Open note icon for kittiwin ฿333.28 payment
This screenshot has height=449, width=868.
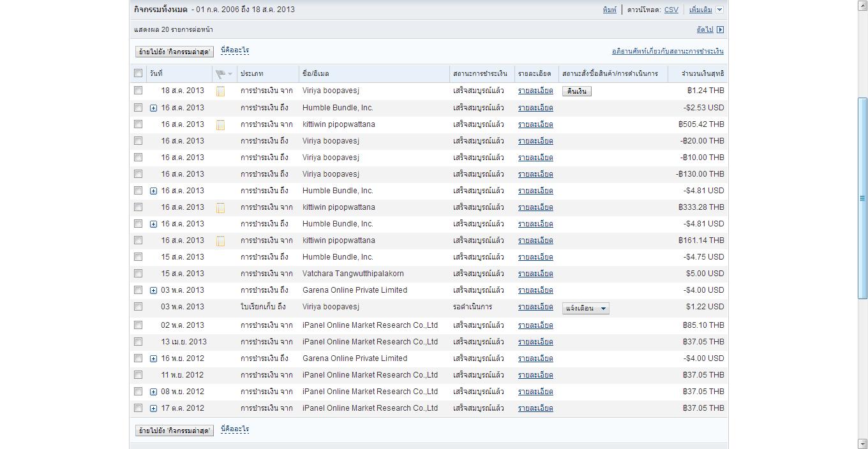[x=220, y=208]
